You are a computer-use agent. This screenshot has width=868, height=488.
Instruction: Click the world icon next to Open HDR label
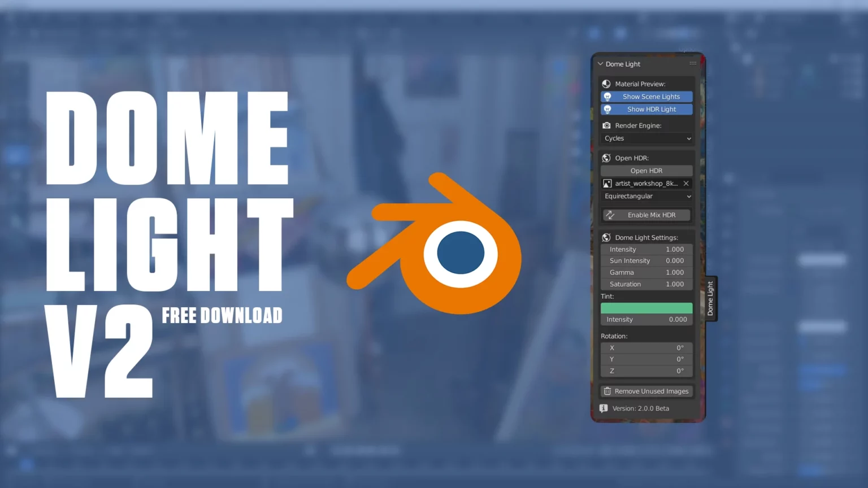coord(606,158)
